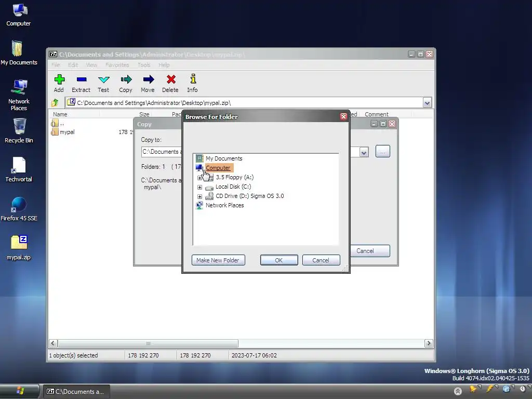Expand the Local Disk (C:) node
Viewport: 532px width, 399px height.
pos(200,187)
